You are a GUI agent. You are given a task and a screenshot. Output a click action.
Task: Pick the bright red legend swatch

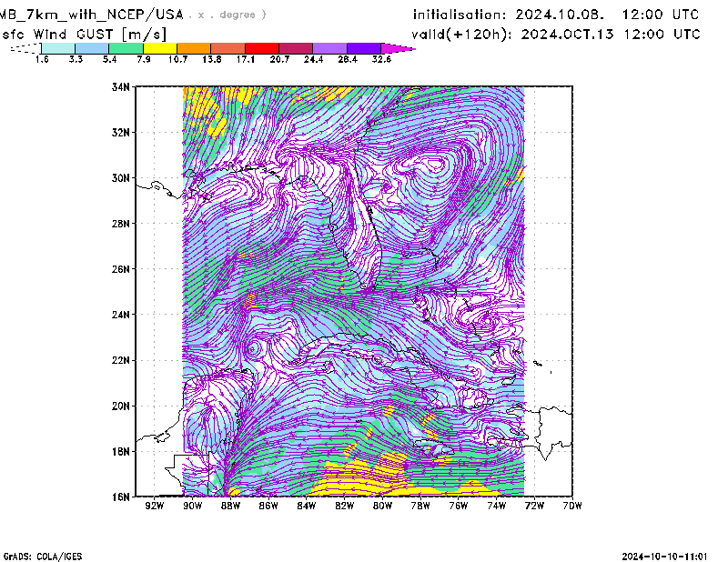(x=262, y=48)
